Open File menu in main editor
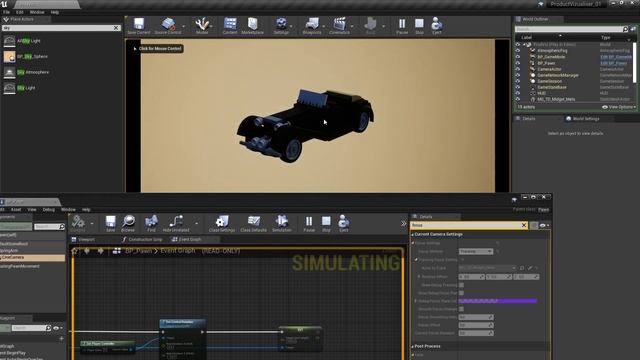 point(6,12)
